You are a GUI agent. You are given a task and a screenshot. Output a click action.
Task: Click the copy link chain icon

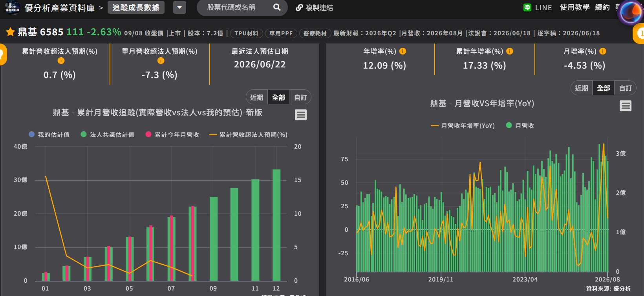tap(299, 8)
